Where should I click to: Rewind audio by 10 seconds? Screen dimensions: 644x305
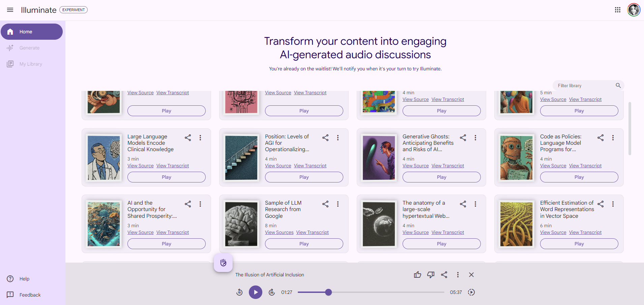tap(239, 292)
